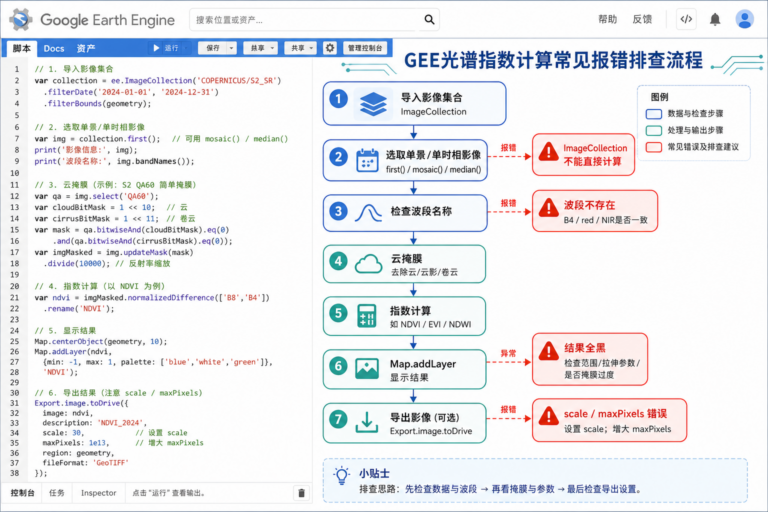768x512 pixels.
Task: Switch to the Docs tab
Action: (x=54, y=49)
